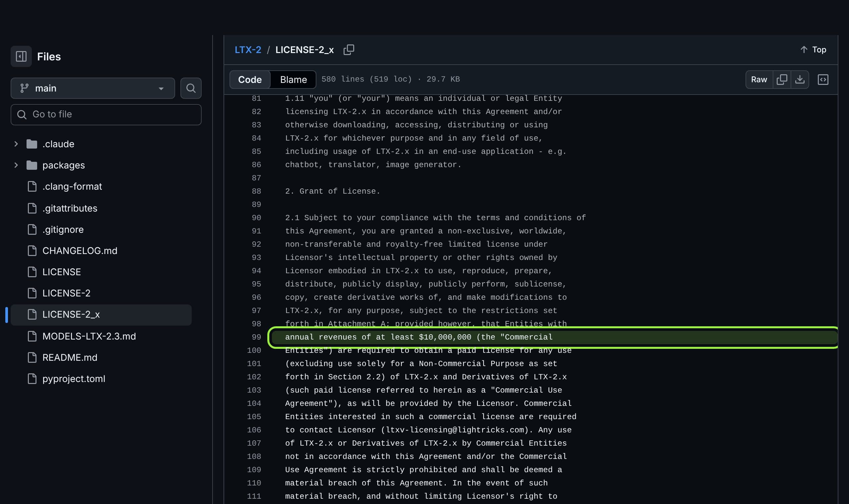Copy the file path icon beside LICENSE-2_x

point(349,50)
